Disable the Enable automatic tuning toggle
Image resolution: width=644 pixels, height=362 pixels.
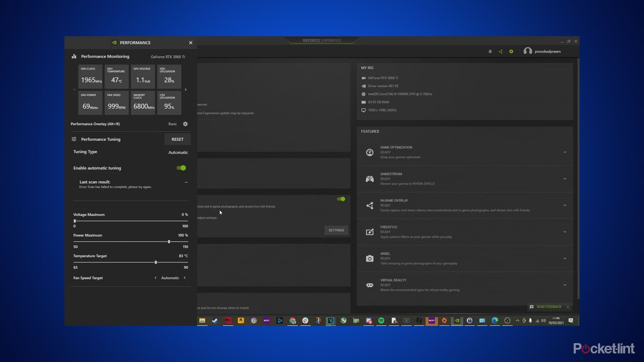181,168
